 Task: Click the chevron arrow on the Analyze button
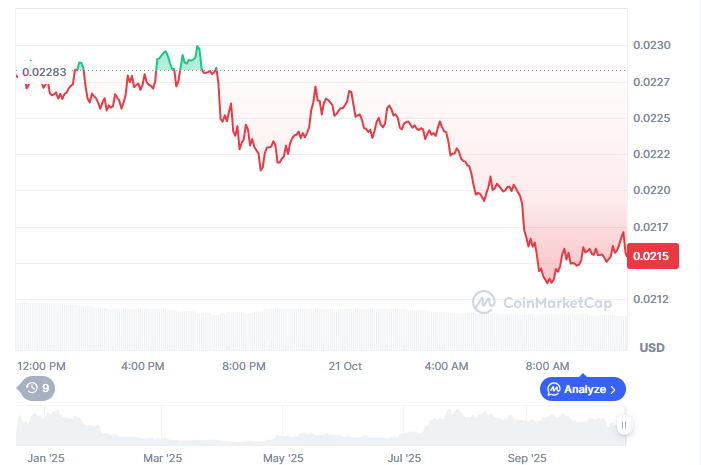click(612, 389)
